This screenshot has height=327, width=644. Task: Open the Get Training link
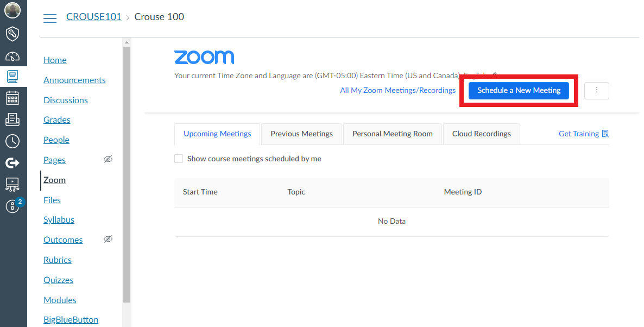[x=579, y=134]
